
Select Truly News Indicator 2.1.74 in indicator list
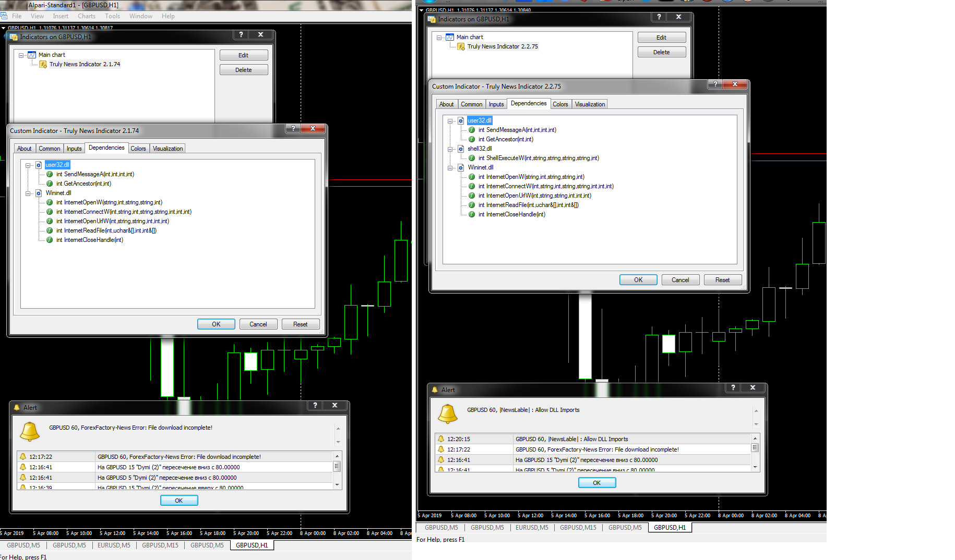click(x=85, y=64)
